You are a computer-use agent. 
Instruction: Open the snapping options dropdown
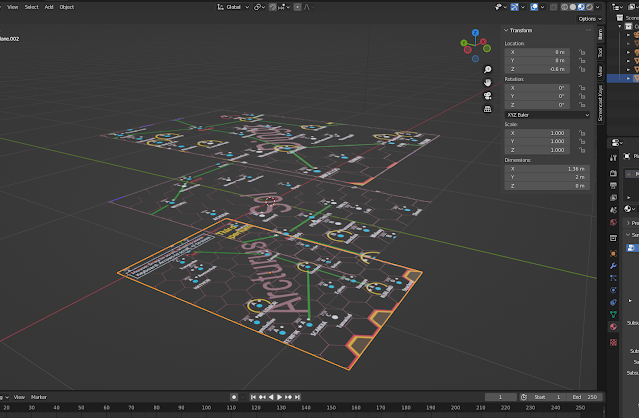284,7
